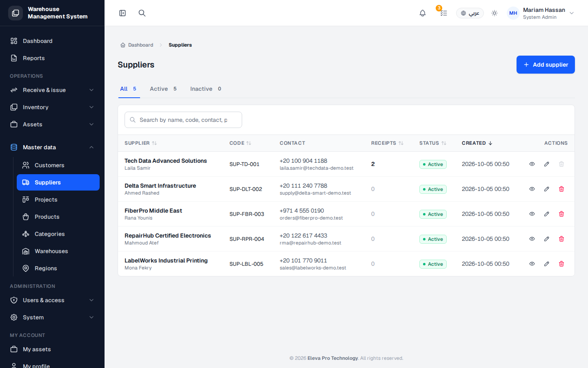This screenshot has height=368, width=588.
Task: Open the tasks checklist icon with badge
Action: pyautogui.click(x=443, y=13)
